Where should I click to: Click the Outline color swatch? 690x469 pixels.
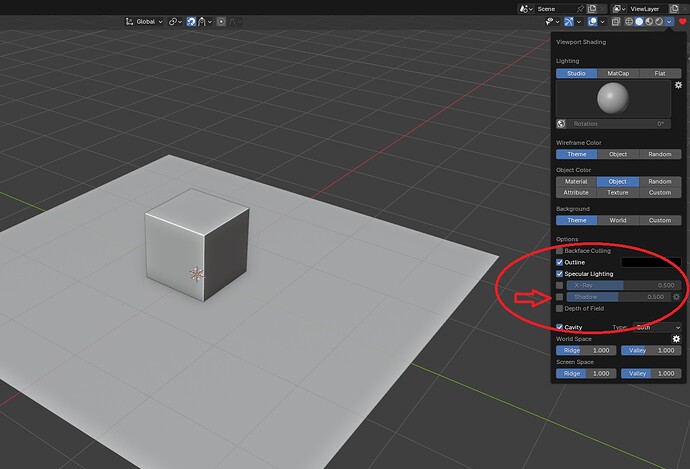click(650, 262)
